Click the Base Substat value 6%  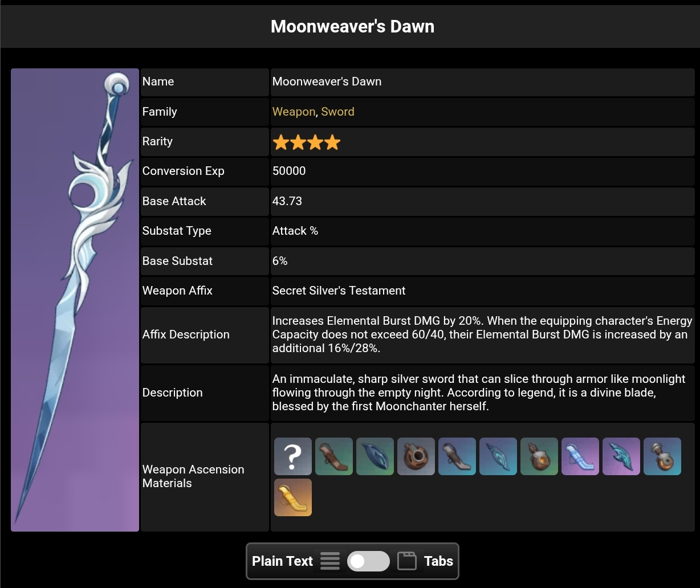pos(280,261)
